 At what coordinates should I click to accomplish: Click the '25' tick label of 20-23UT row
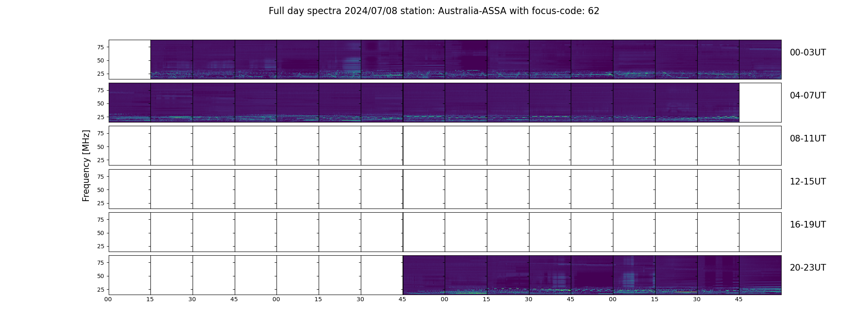pos(100,290)
